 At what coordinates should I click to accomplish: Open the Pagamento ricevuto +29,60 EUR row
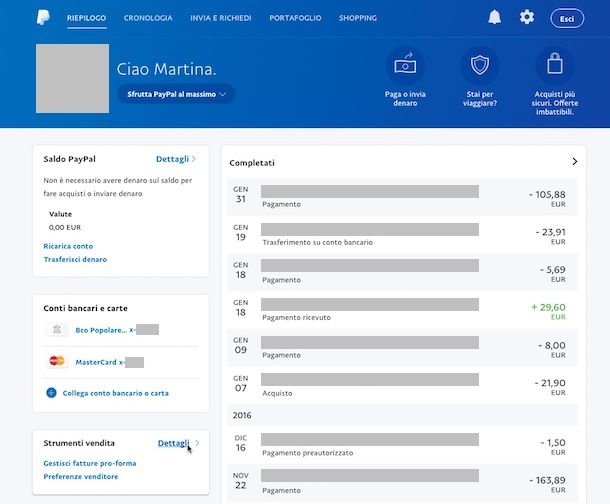402,310
